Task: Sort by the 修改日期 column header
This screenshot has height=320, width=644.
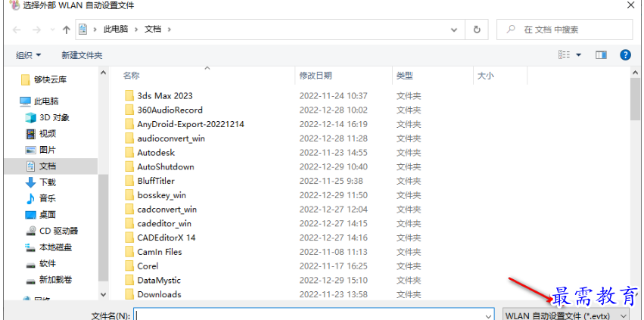Action: [316, 76]
